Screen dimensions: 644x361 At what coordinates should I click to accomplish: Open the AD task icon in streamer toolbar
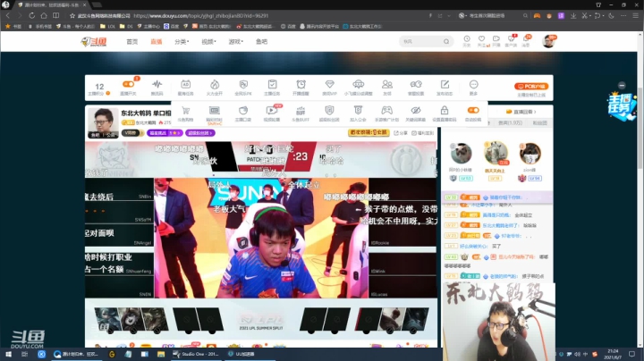pyautogui.click(x=186, y=85)
